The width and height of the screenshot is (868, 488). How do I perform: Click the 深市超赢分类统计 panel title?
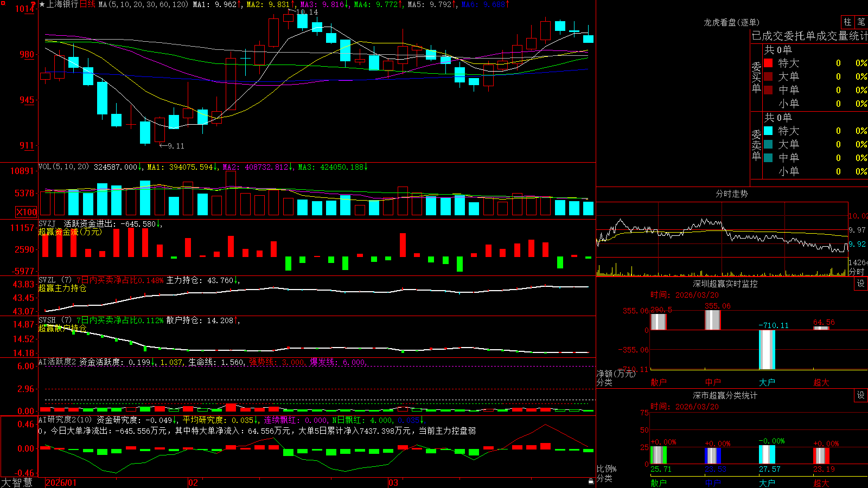725,395
